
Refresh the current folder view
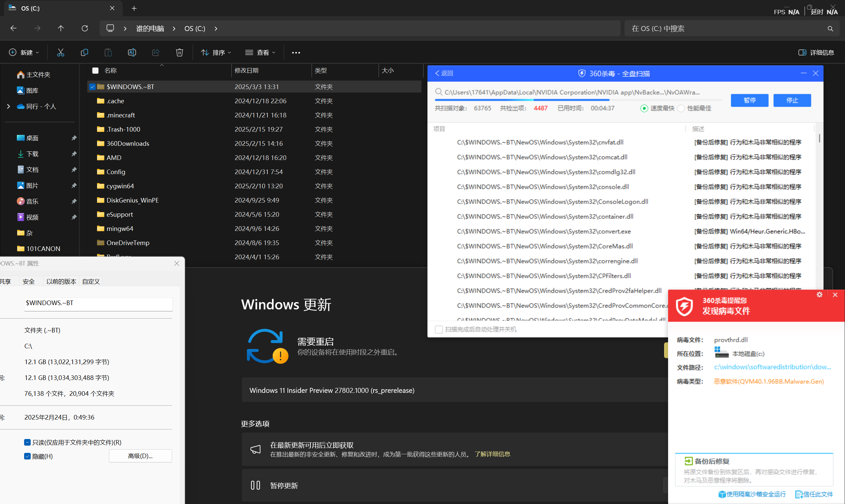[x=84, y=28]
